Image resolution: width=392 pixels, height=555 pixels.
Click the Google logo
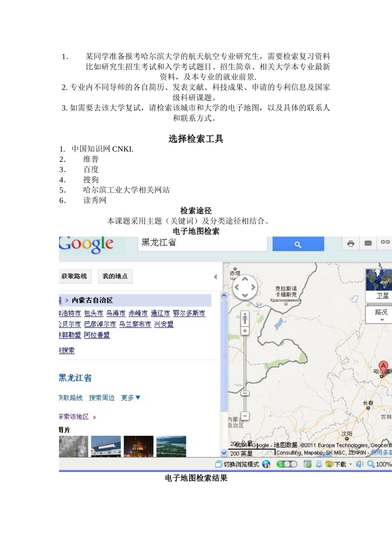[87, 245]
